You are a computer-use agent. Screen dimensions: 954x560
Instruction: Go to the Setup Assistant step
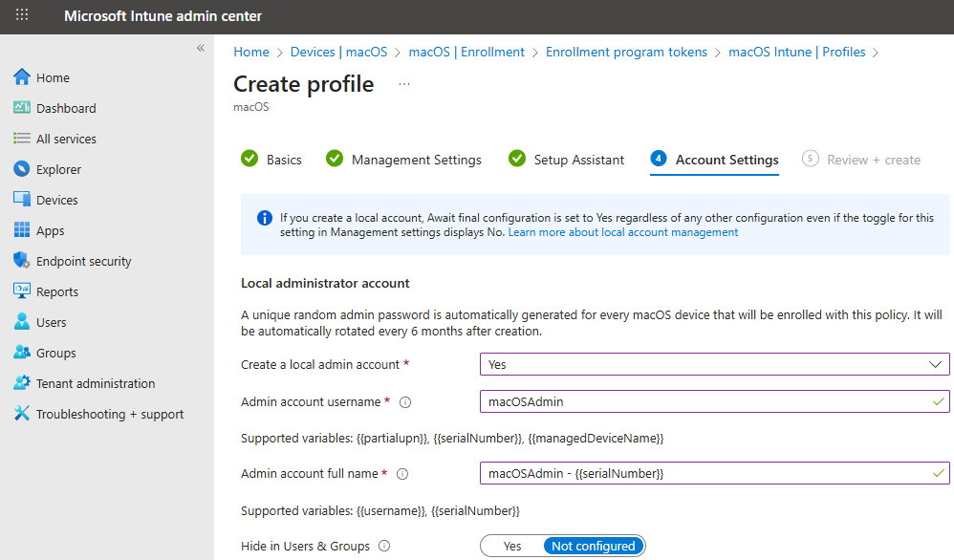coord(578,160)
